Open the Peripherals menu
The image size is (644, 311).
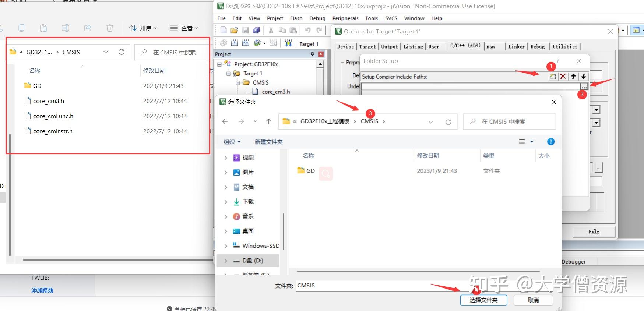345,18
